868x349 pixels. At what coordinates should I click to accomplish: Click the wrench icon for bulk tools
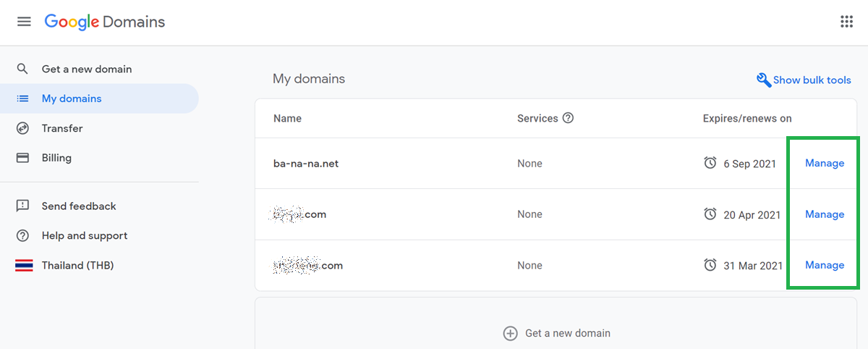coord(763,80)
